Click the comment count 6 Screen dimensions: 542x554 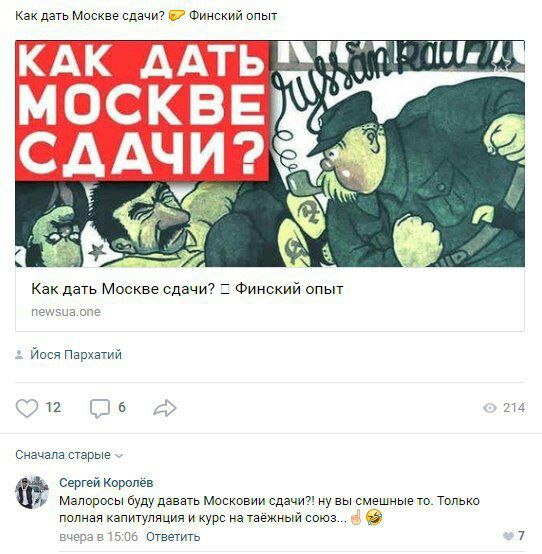point(122,407)
